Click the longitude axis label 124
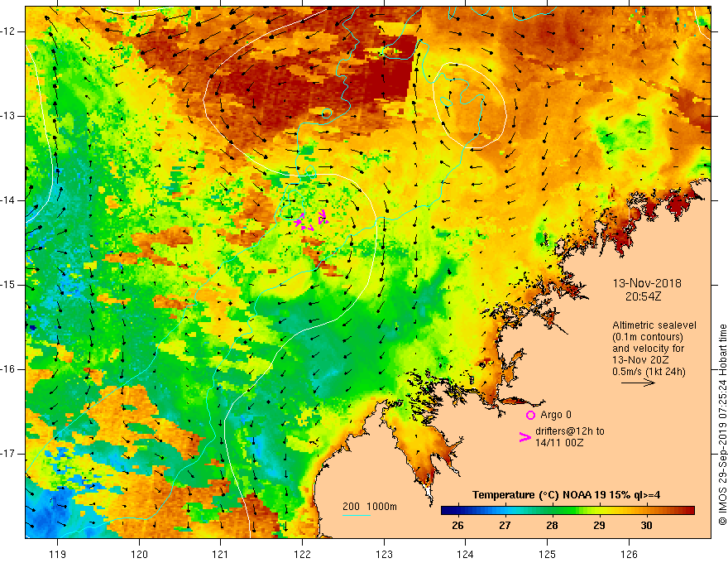 pyautogui.click(x=466, y=554)
